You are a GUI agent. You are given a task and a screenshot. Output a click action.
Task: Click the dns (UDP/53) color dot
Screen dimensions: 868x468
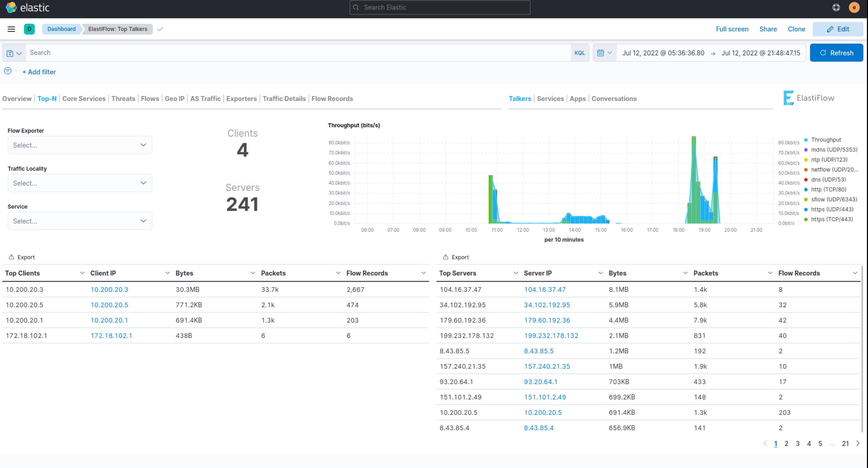tap(806, 180)
